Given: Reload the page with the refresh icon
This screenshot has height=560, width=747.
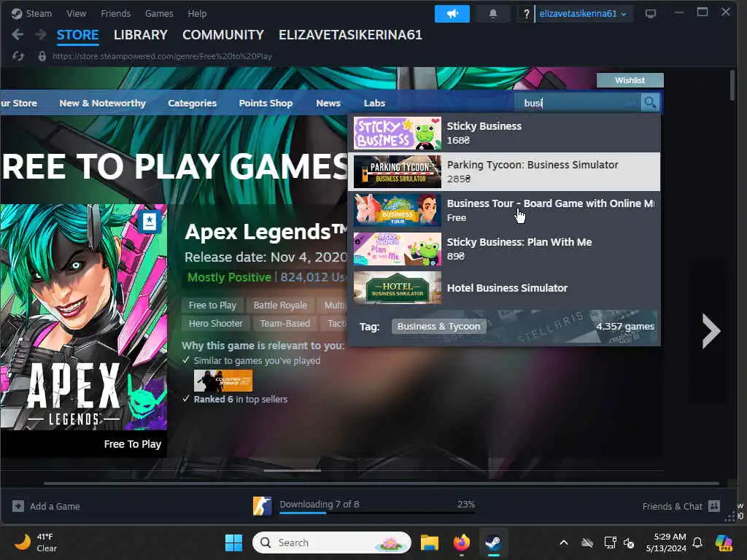Looking at the screenshot, I should point(18,56).
